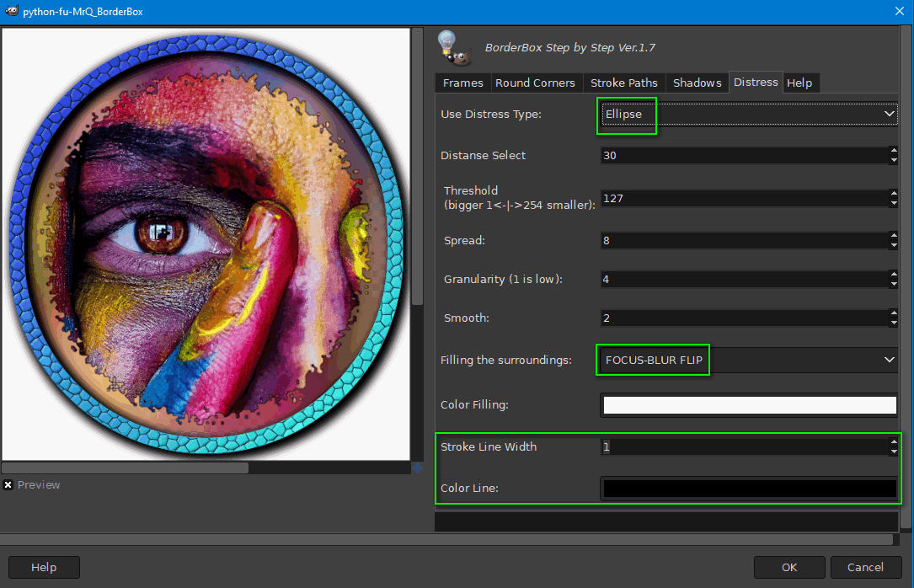
Task: Click the OK button
Action: (789, 567)
